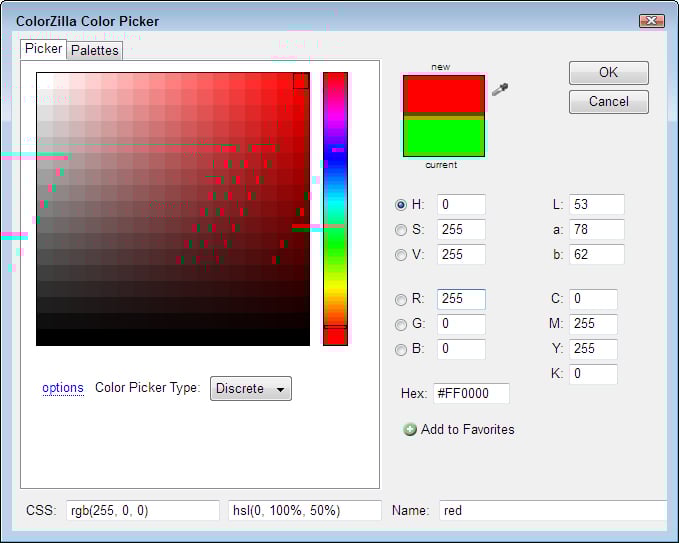Close the ColorZilla Color Picker window
Image resolution: width=679 pixels, height=543 pixels.
point(651,20)
